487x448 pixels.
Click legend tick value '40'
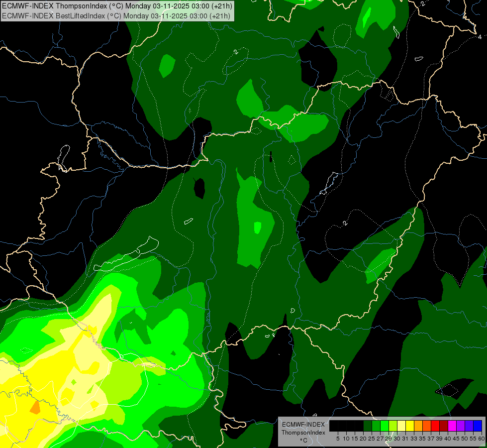click(448, 439)
